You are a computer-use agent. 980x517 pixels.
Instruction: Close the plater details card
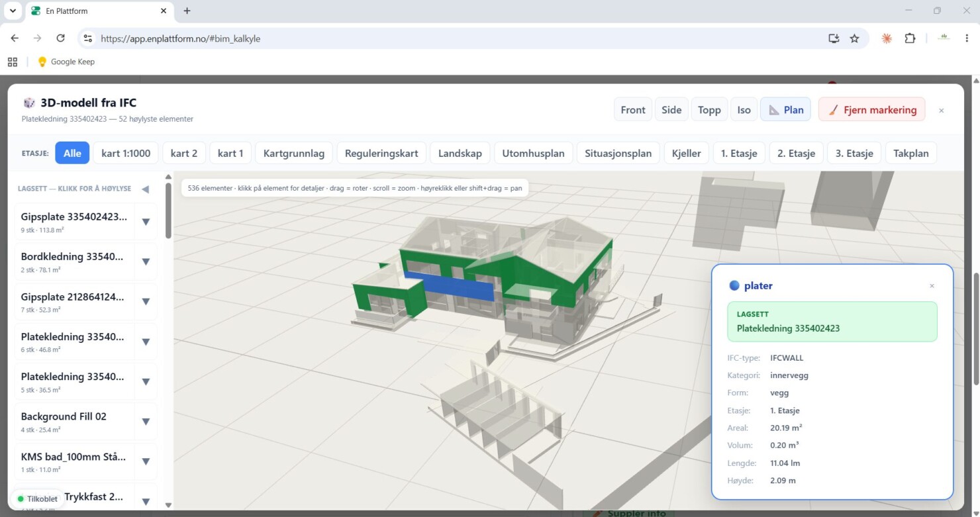click(x=932, y=286)
